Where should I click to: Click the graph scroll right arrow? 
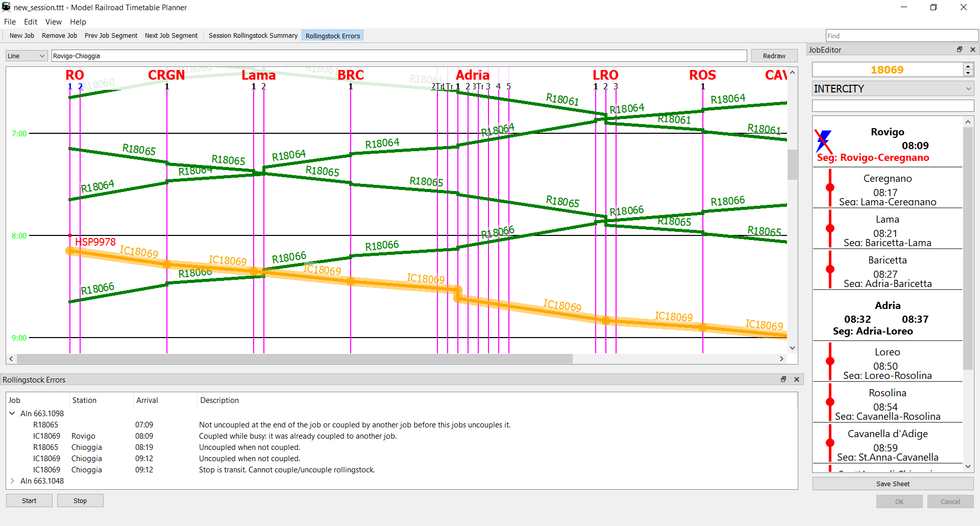(x=781, y=359)
